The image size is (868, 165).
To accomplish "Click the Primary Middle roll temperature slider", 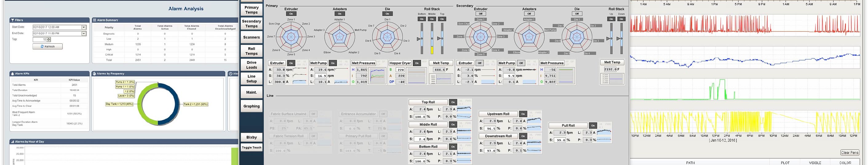I will point(432,38).
